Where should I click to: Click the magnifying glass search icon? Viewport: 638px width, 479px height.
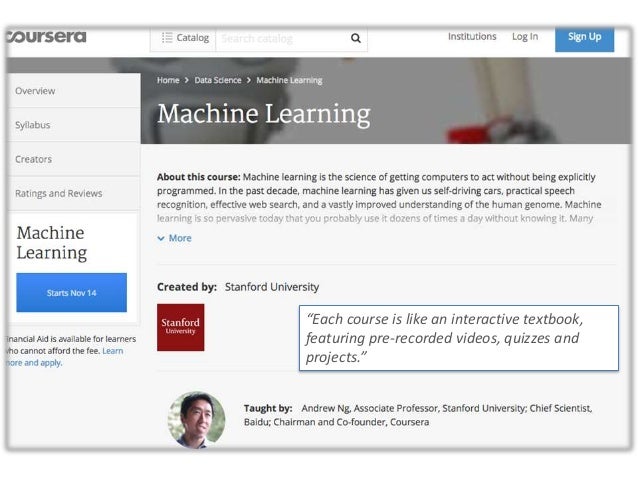[x=356, y=38]
